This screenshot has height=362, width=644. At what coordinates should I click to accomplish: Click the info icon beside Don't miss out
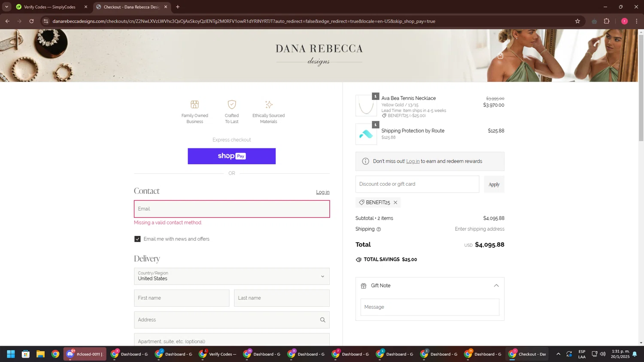point(365,161)
